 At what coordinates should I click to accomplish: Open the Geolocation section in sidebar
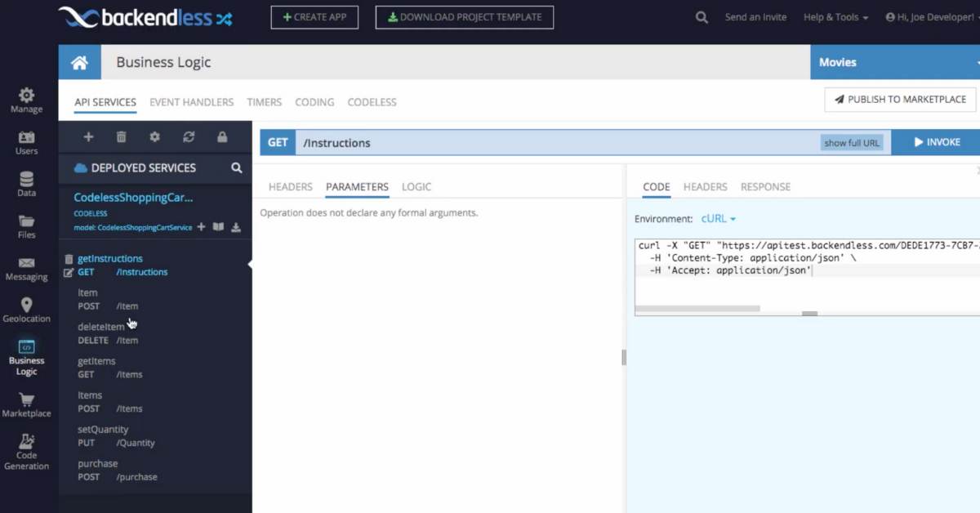tap(26, 310)
